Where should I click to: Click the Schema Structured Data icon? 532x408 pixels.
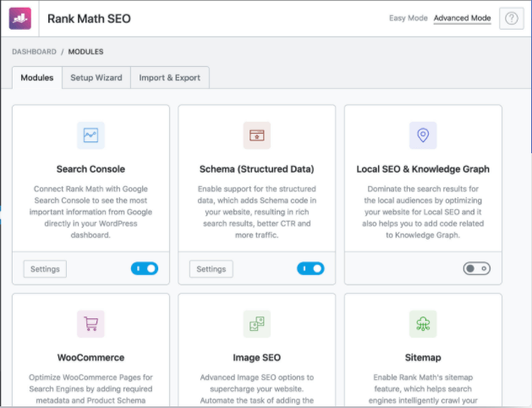point(256,135)
